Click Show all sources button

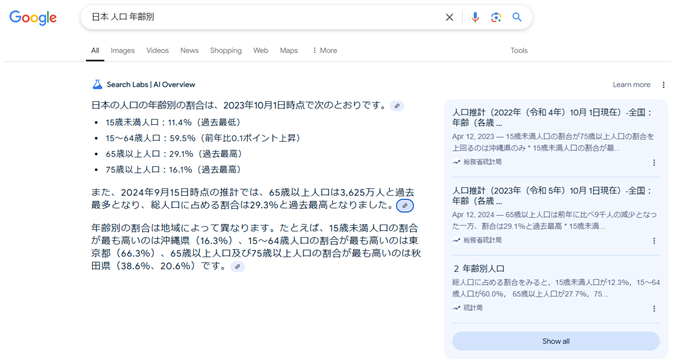[556, 341]
